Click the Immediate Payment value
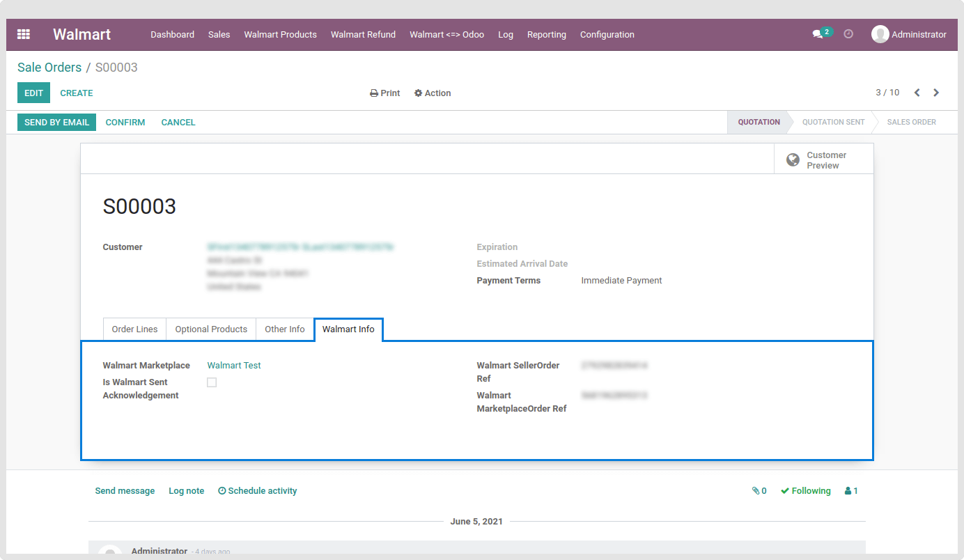This screenshot has height=560, width=964. click(x=621, y=281)
